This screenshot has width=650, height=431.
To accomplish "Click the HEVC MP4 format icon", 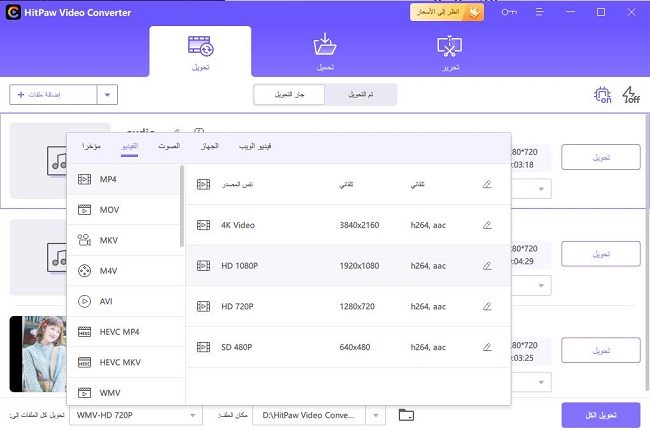I will click(x=85, y=332).
